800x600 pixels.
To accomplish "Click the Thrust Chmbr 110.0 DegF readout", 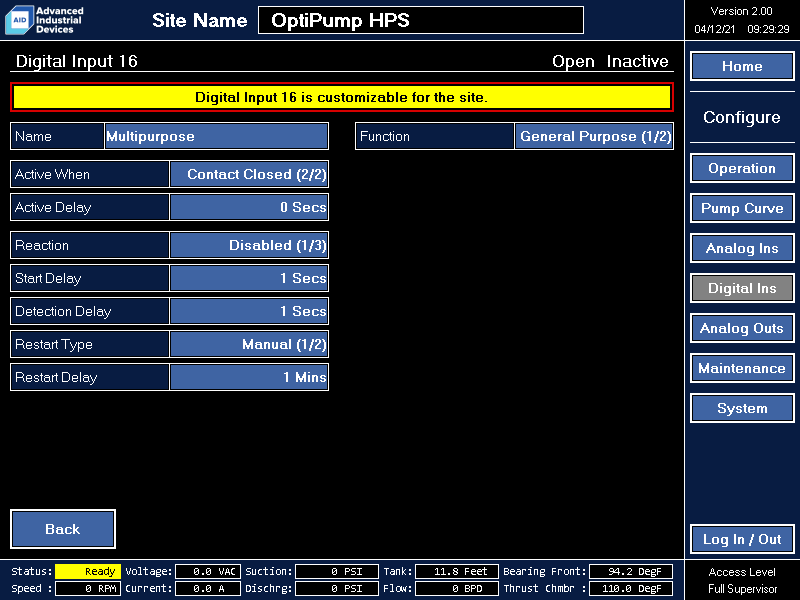I will (x=631, y=588).
